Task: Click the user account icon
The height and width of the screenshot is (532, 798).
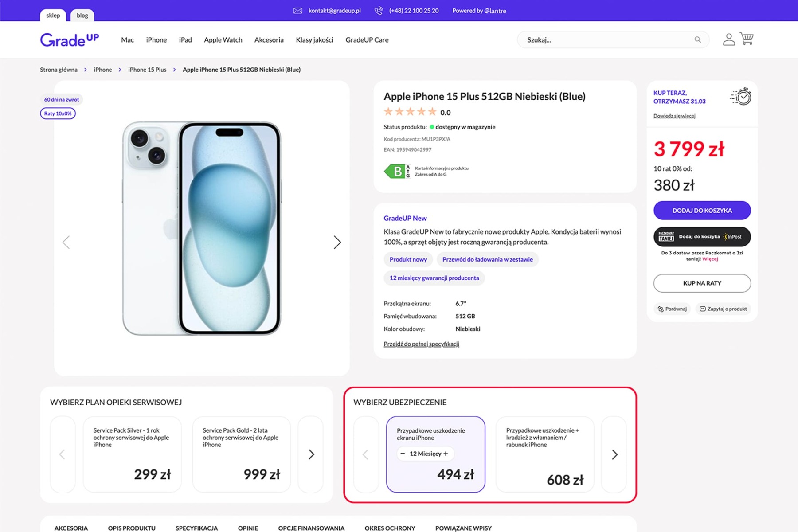Action: [x=728, y=39]
